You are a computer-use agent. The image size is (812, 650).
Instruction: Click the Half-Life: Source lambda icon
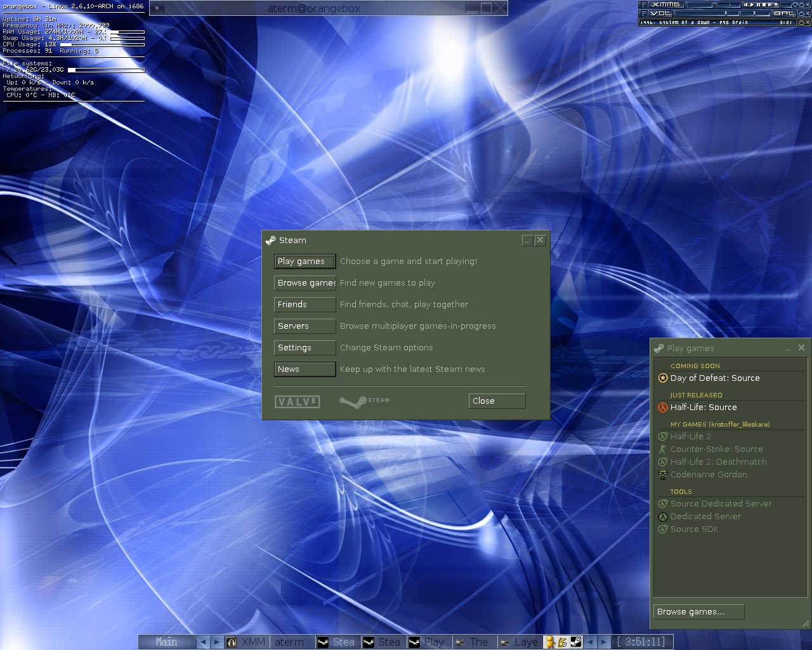point(663,408)
